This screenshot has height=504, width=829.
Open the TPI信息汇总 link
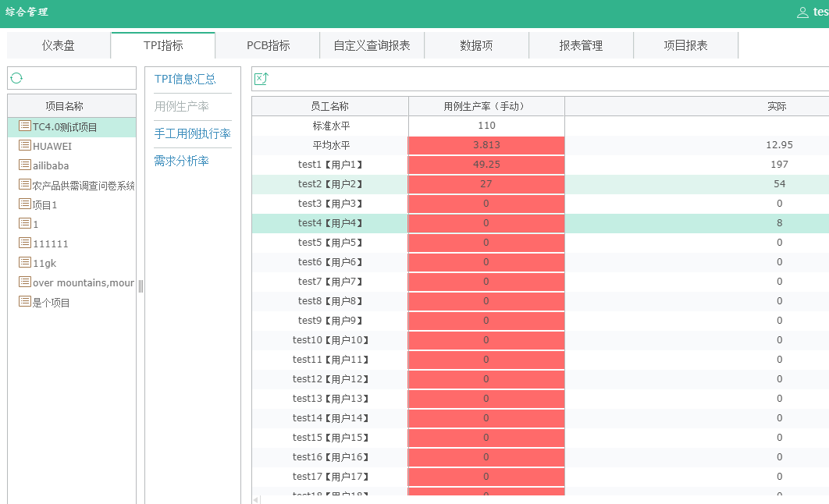coord(185,80)
